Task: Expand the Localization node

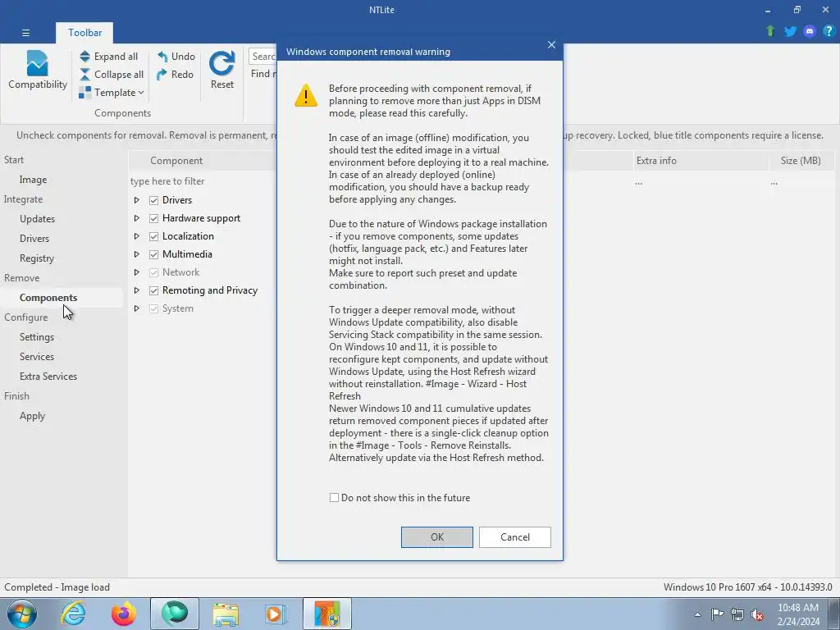Action: coord(137,236)
